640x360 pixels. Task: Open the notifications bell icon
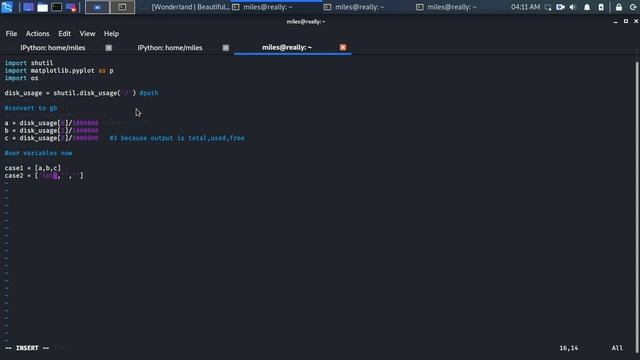tap(587, 7)
